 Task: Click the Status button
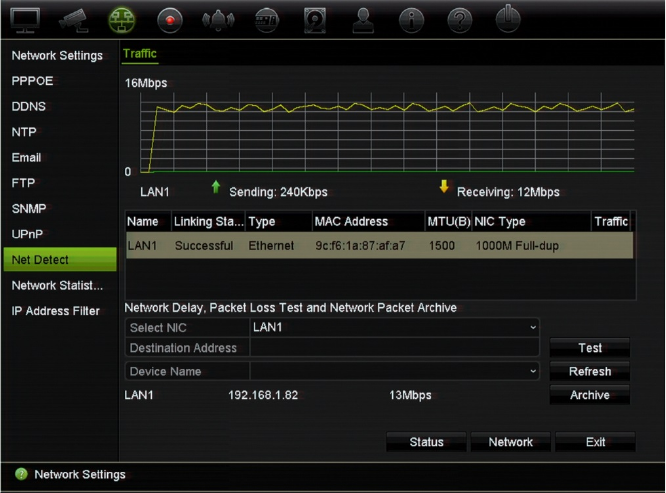pos(426,442)
